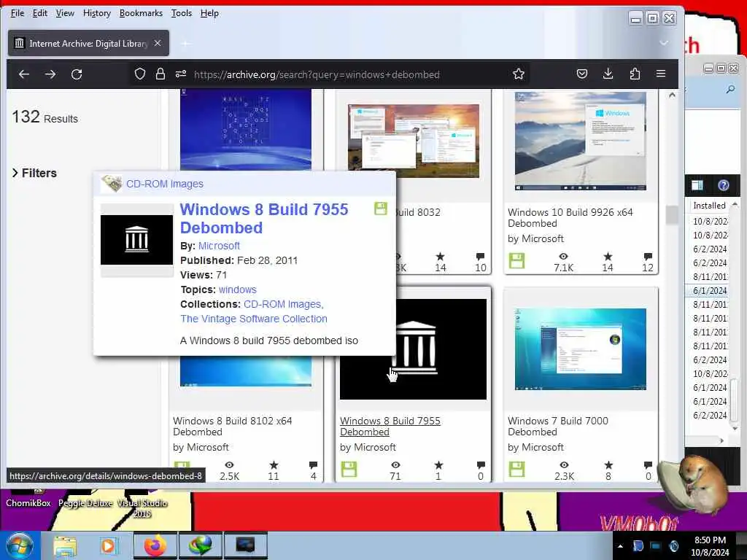This screenshot has height=560, width=747.
Task: Open Windows 10 Build 9926 x64 Debombed title
Action: [x=570, y=217]
